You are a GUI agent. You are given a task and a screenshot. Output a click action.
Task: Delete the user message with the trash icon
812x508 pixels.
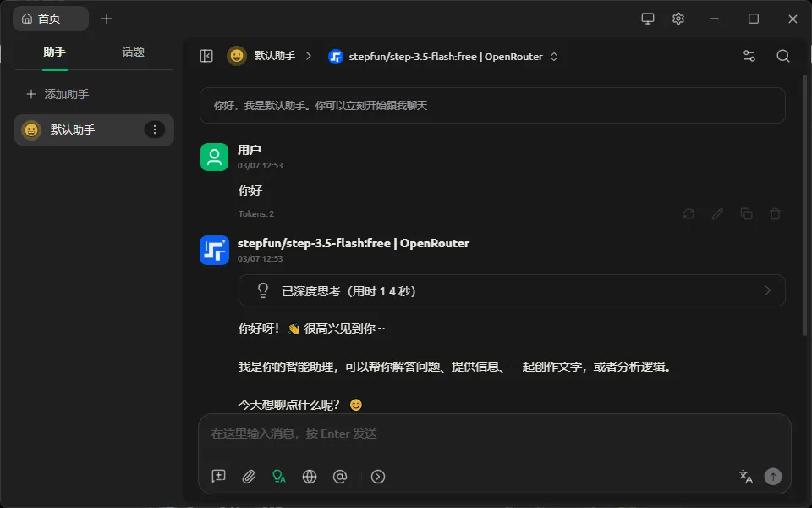coord(775,214)
